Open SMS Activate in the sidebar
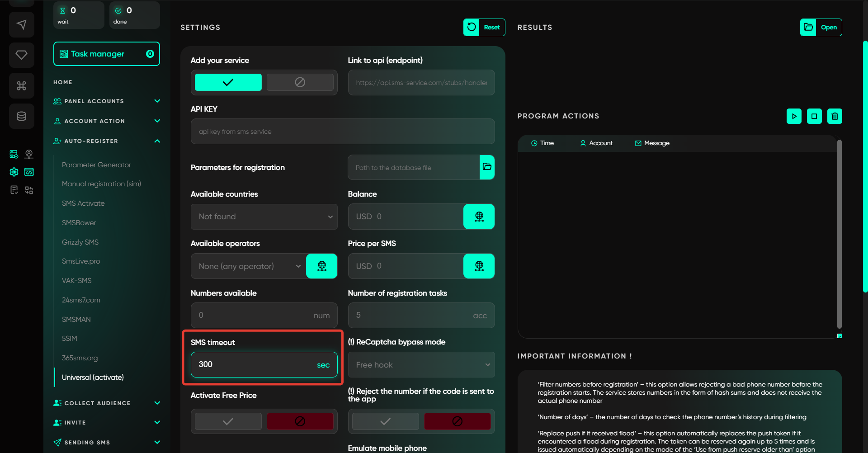Screen dimensions: 868x453 (83, 203)
